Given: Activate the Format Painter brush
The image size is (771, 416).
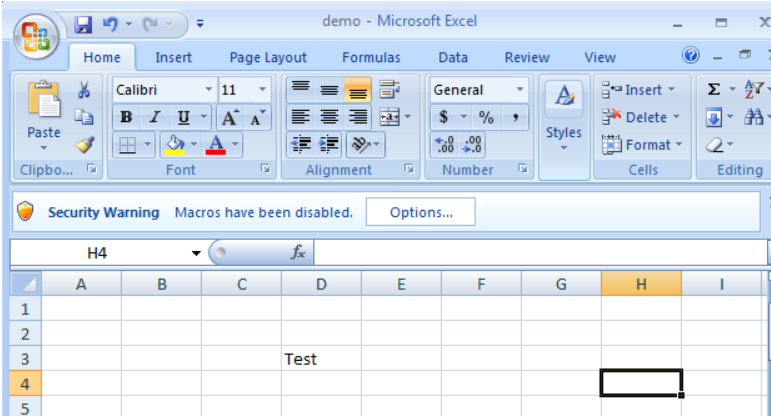Looking at the screenshot, I should pyautogui.click(x=85, y=145).
